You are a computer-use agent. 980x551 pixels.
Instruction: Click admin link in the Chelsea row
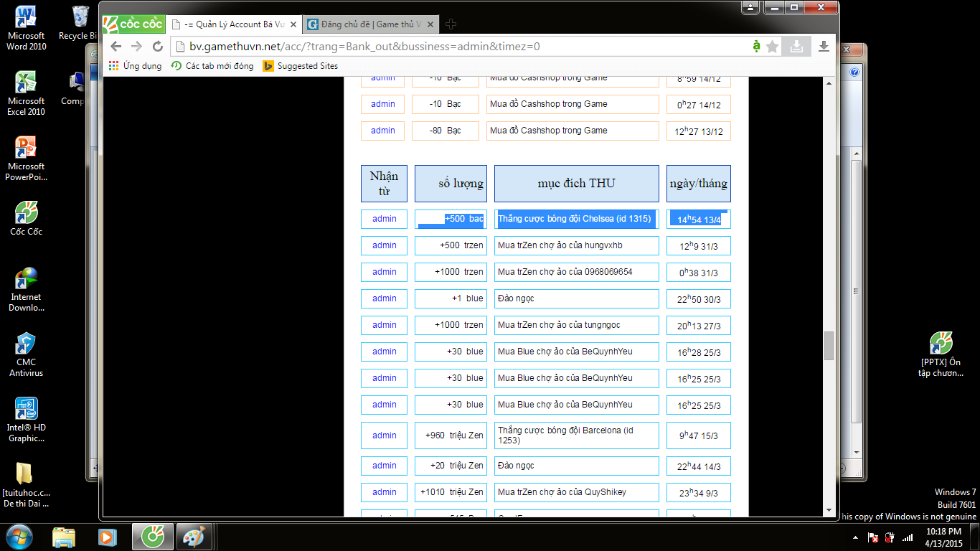click(385, 219)
